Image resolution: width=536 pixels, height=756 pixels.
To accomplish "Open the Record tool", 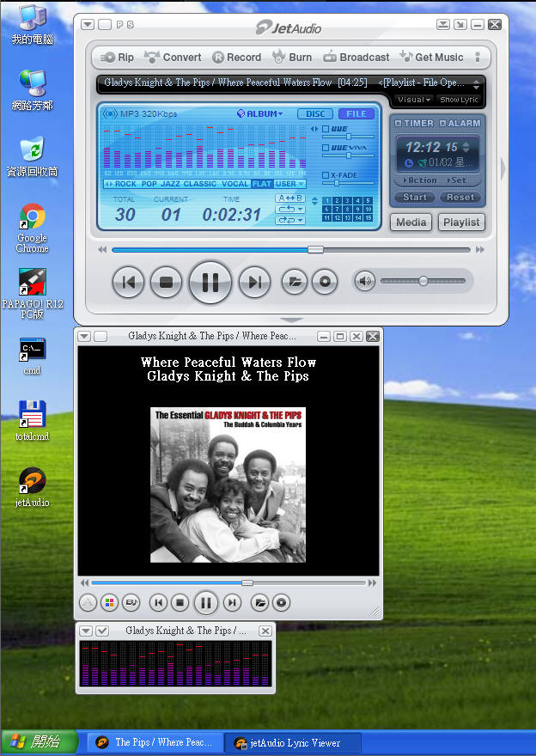I will pos(237,58).
